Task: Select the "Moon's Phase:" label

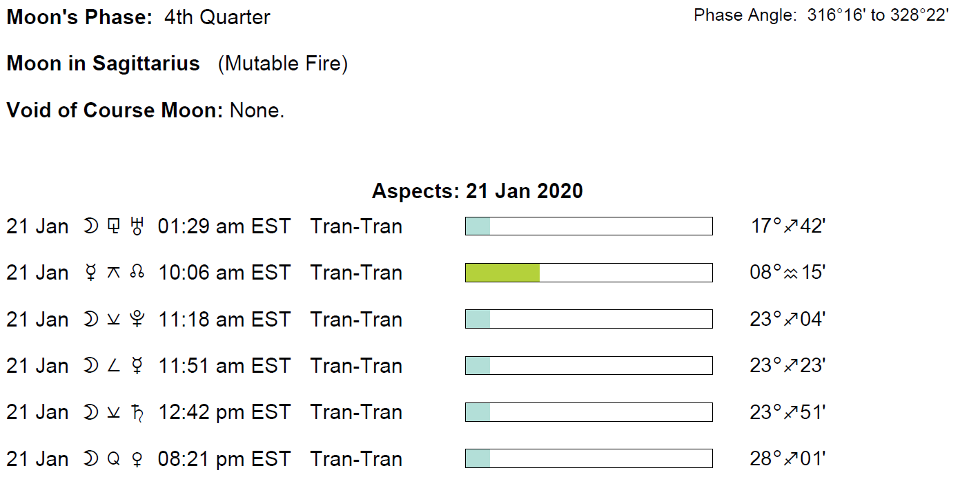Action: (x=79, y=17)
